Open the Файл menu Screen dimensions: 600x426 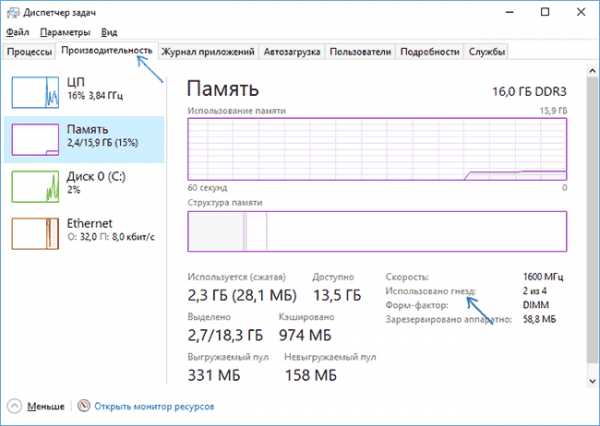17,31
